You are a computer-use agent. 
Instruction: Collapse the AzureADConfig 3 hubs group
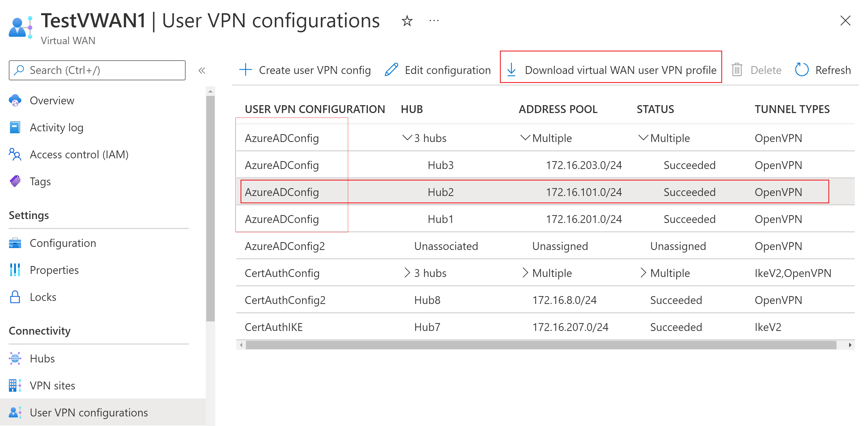click(407, 138)
